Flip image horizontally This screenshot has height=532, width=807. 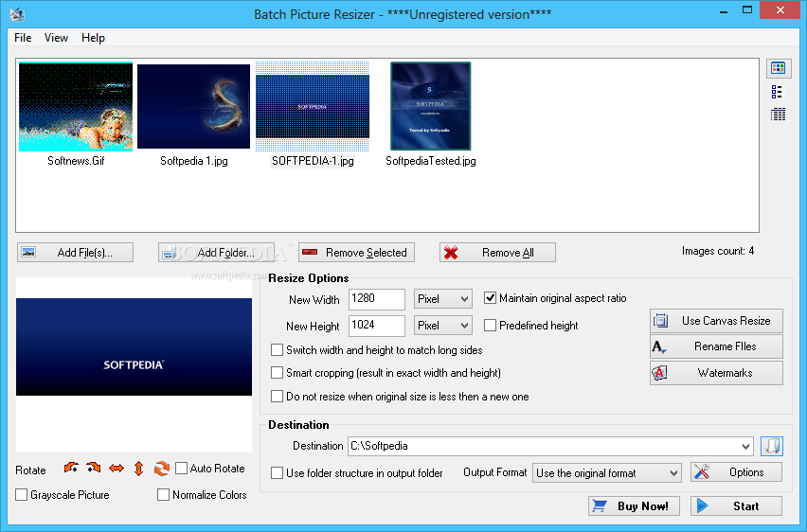click(x=117, y=469)
